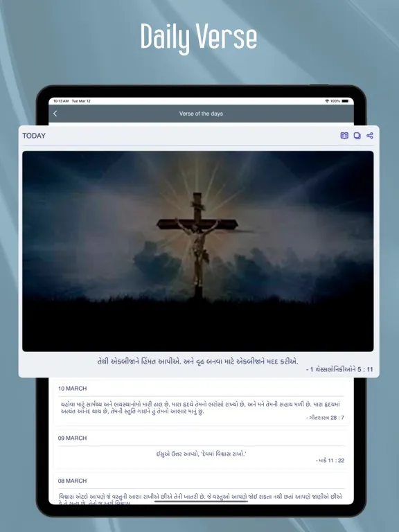Image resolution: width=399 pixels, height=532 pixels.
Task: Tap the 10:13 AM clock in status bar
Action: point(61,101)
